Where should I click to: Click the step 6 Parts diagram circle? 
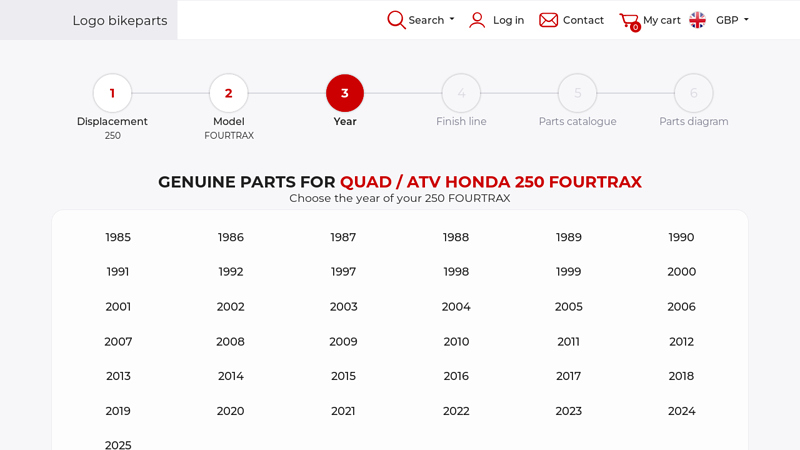pos(694,93)
